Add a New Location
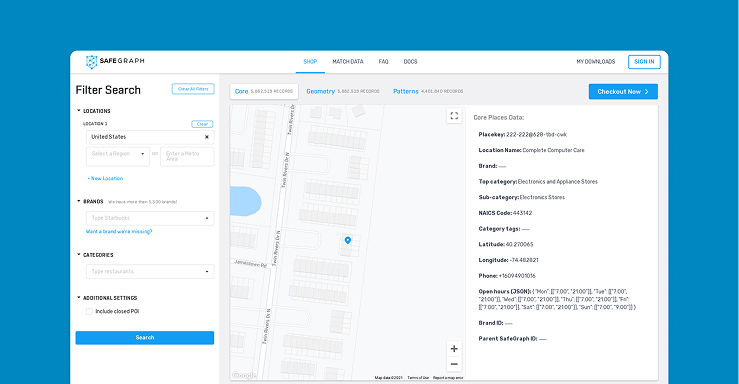Image resolution: width=739 pixels, height=384 pixels. click(x=105, y=179)
